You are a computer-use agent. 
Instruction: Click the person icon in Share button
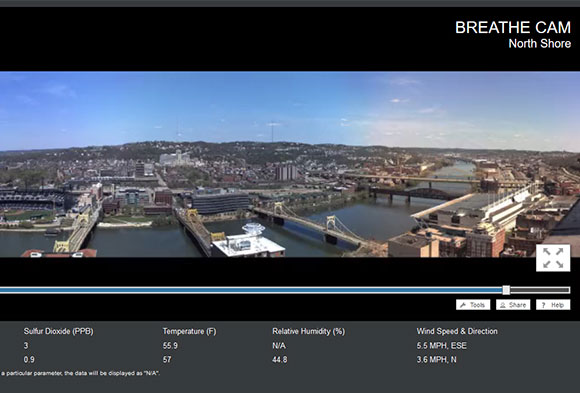[x=503, y=305]
